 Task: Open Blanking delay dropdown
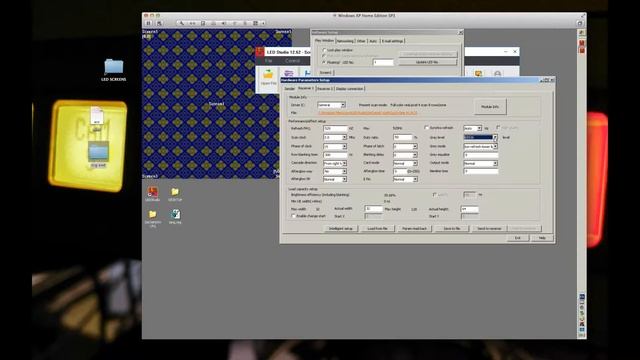click(405, 155)
